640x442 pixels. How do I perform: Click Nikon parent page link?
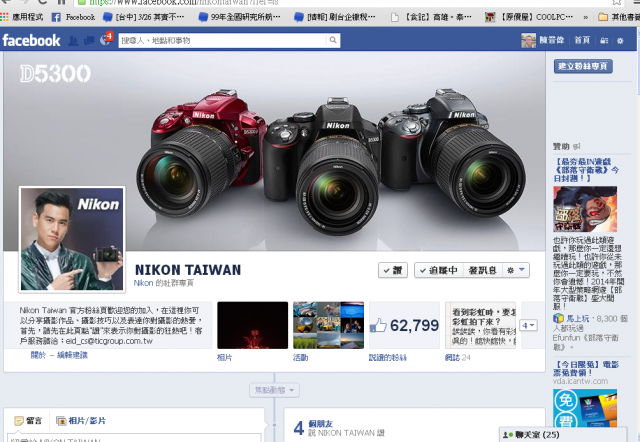[x=143, y=283]
